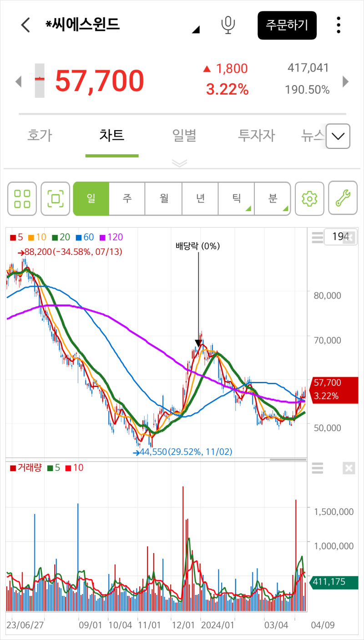Open the three-dot more menu
364x640 pixels.
pyautogui.click(x=339, y=25)
